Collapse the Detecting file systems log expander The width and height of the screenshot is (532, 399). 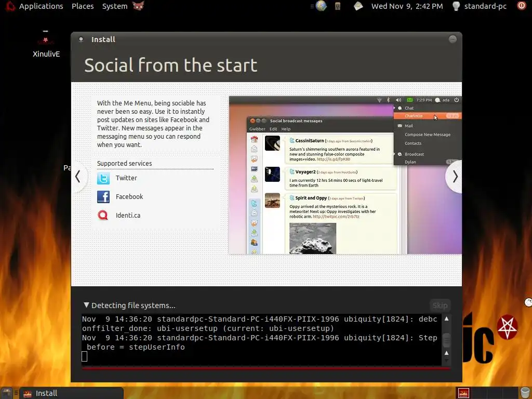point(87,305)
